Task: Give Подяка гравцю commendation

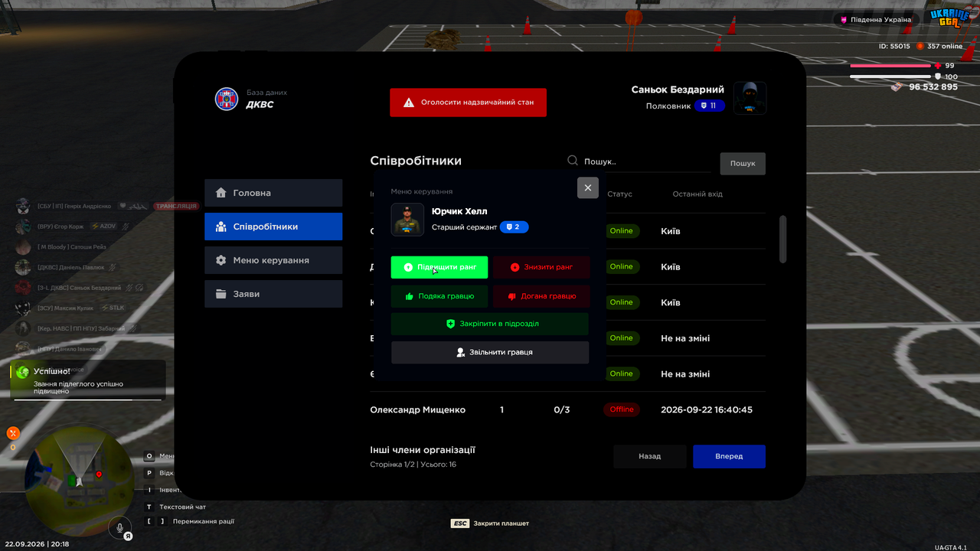Action: click(x=439, y=296)
